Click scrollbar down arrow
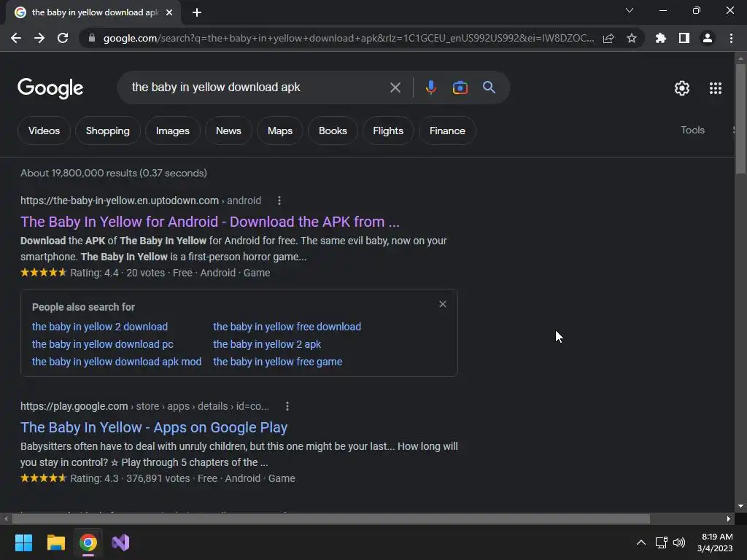The height and width of the screenshot is (560, 747). 740,506
